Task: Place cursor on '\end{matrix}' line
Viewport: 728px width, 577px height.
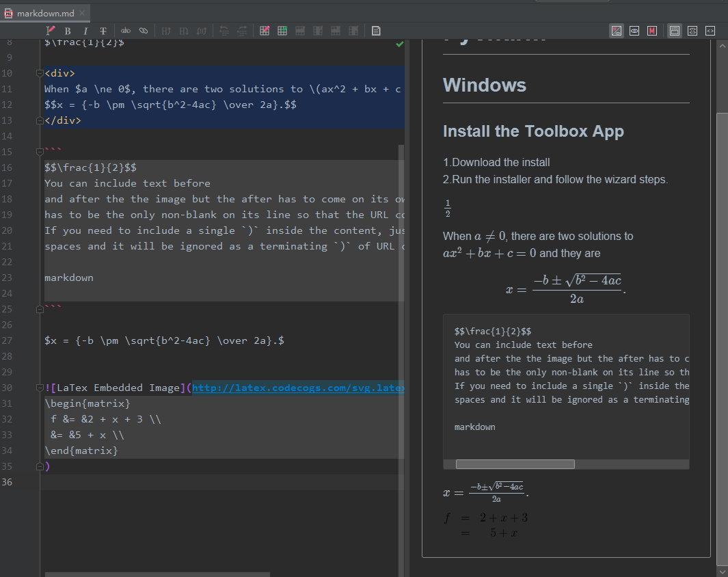Action: (x=81, y=451)
